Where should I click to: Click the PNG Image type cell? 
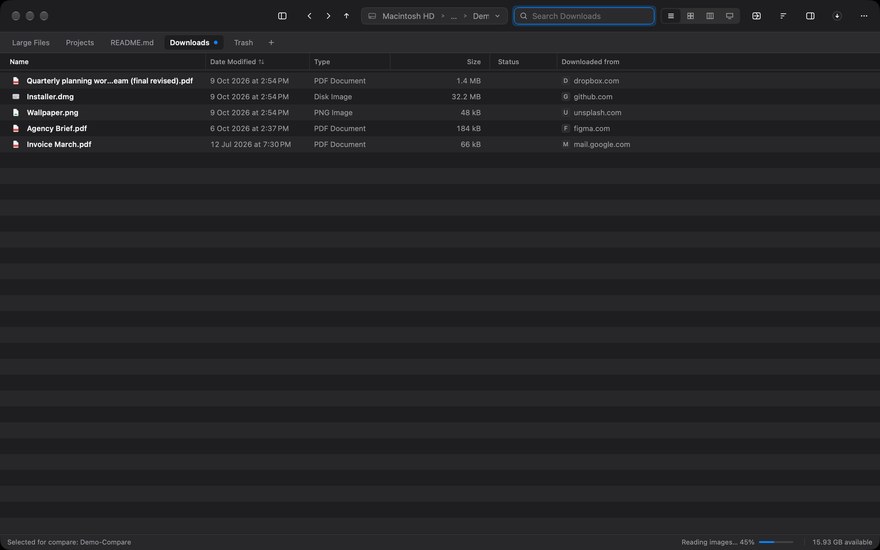[333, 112]
